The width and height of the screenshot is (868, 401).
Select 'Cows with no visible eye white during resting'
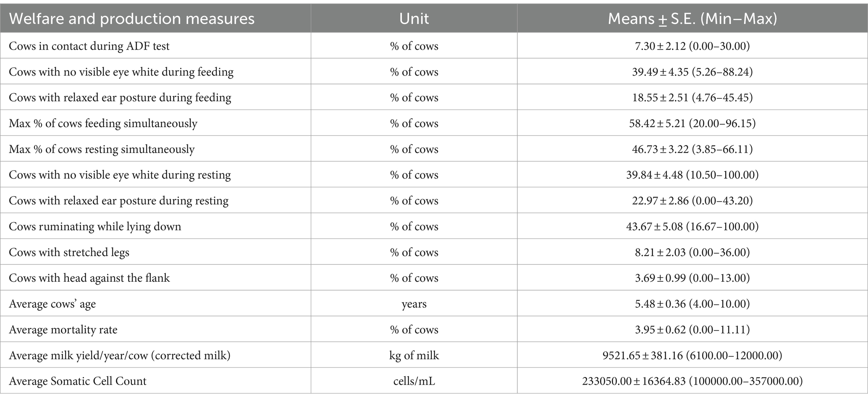tap(120, 175)
